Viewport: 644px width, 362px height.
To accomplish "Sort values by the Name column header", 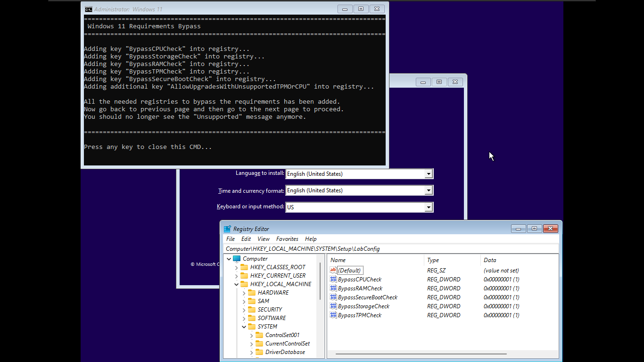I will [376, 260].
